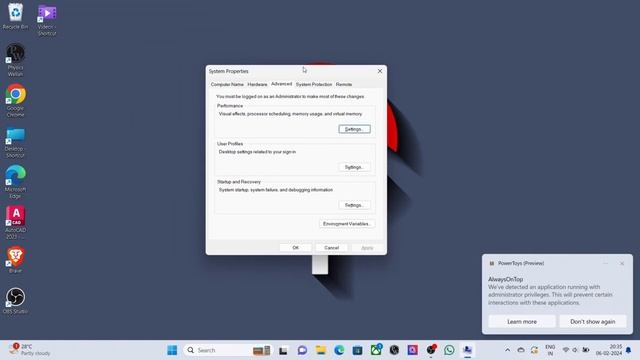
Task: Open the OneDrive cloud tray icon
Action: [521, 350]
